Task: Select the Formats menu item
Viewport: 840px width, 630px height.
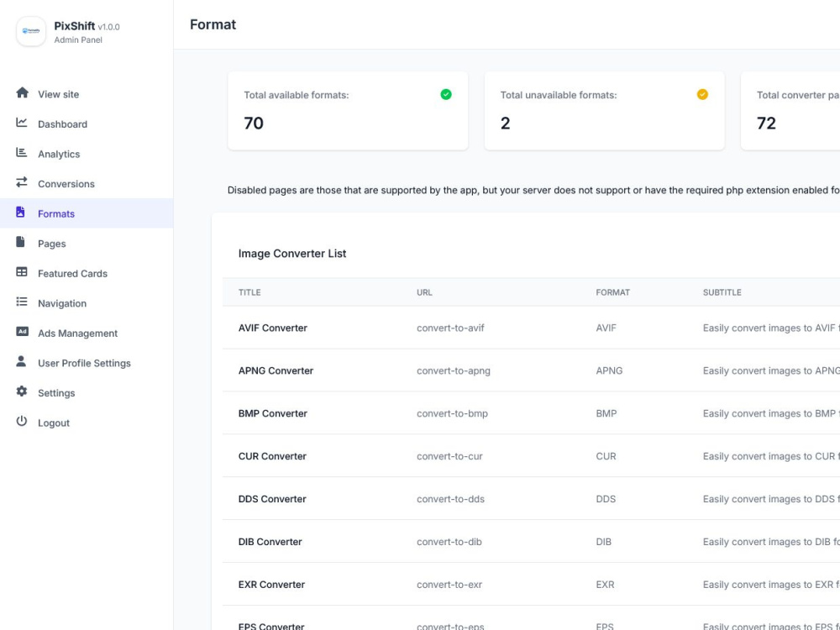Action: pos(87,213)
